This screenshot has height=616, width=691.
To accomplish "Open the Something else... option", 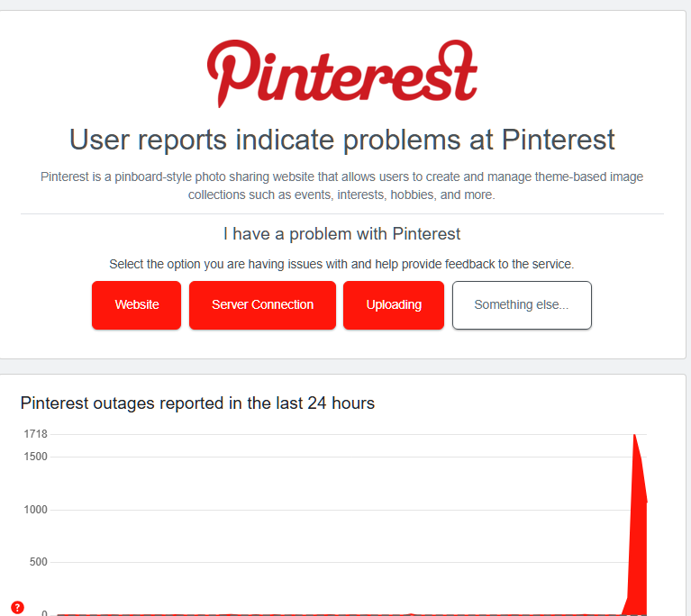I will click(x=522, y=305).
